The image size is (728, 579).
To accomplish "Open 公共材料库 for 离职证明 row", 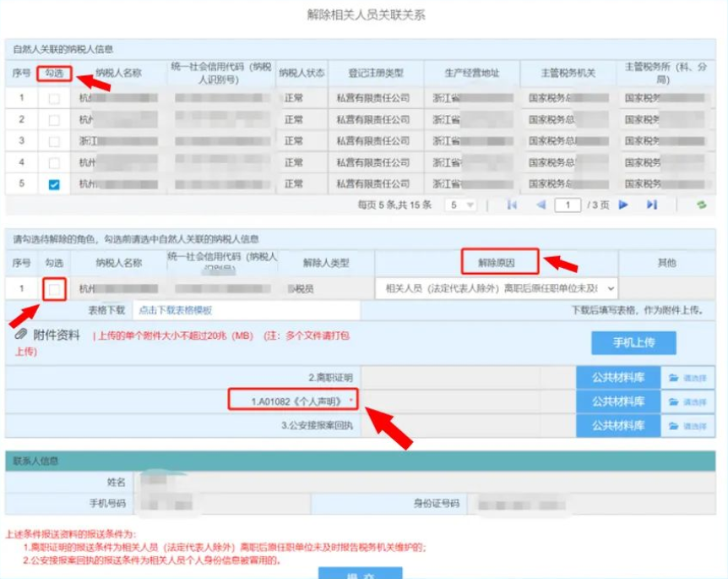I will click(x=617, y=378).
